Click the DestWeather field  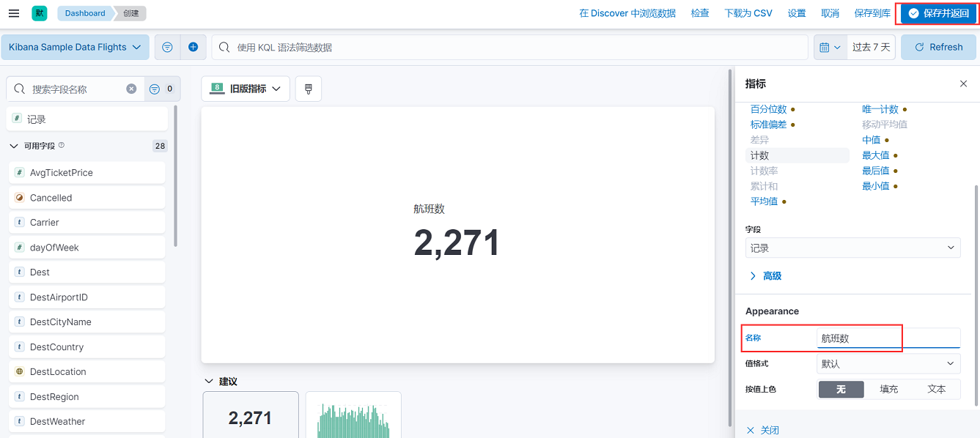tap(87, 422)
